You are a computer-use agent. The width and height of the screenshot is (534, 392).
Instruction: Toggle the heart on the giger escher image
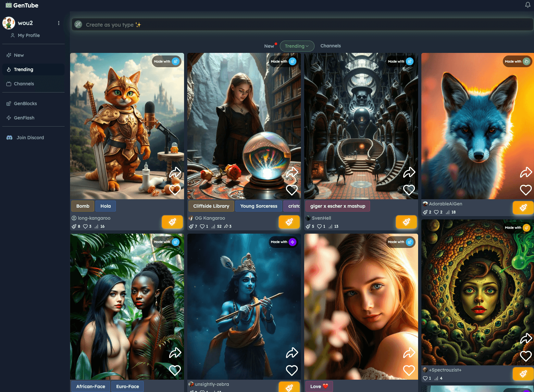pos(409,190)
